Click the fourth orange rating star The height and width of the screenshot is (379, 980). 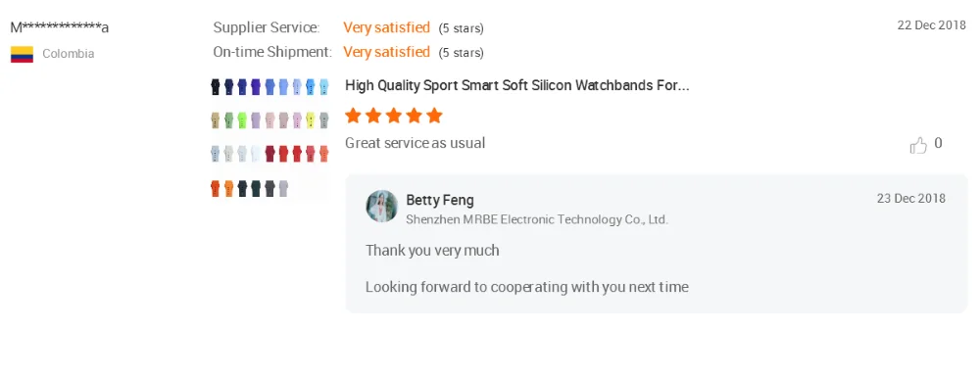pyautogui.click(x=415, y=116)
